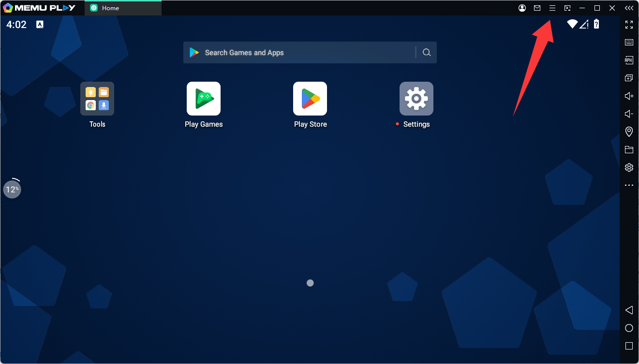This screenshot has width=639, height=364.
Task: Decrease the emulator volume
Action: click(x=629, y=114)
